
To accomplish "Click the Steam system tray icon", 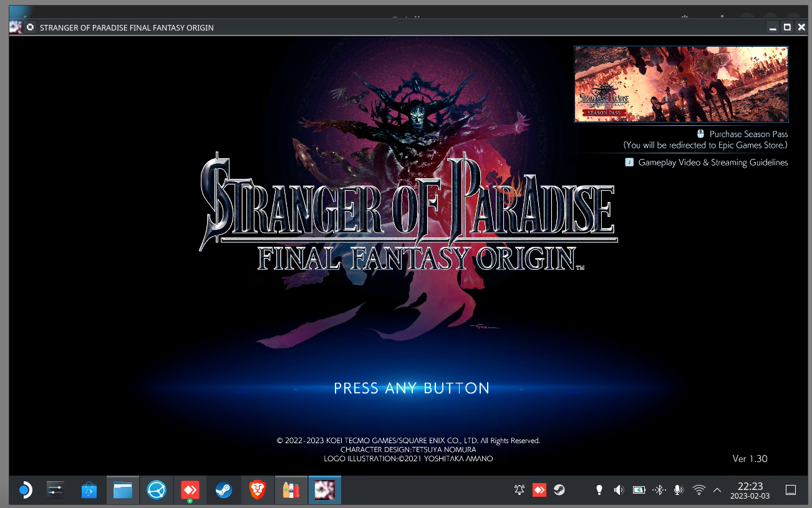I will click(x=559, y=490).
